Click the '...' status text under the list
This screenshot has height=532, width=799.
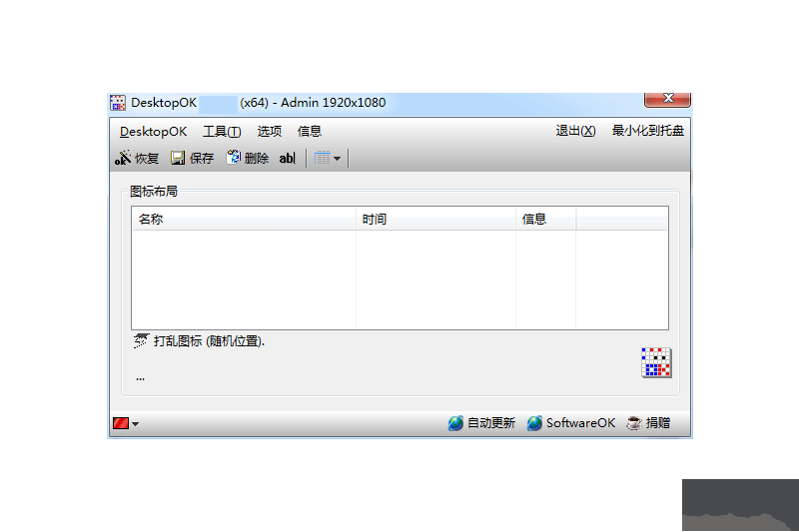tap(140, 378)
